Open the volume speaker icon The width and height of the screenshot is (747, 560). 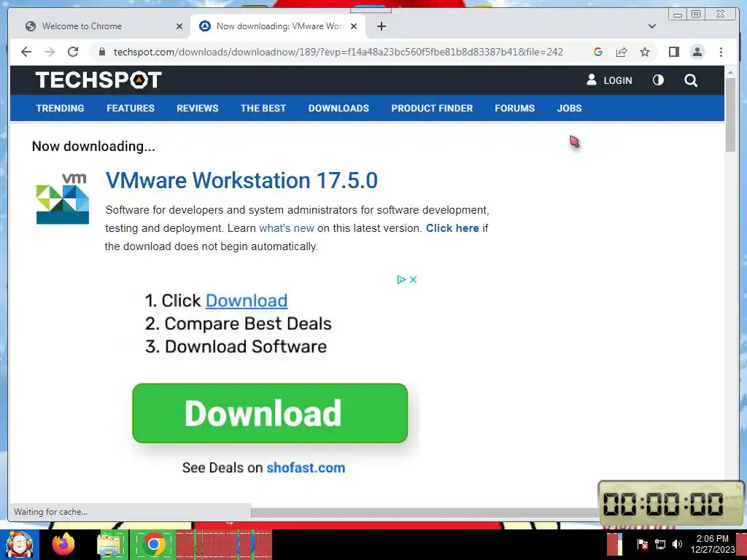point(677,544)
